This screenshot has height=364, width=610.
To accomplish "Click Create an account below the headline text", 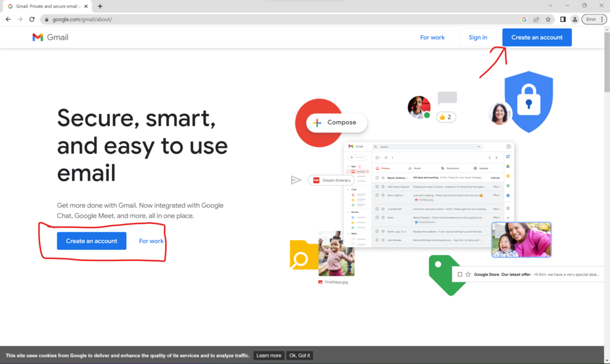I will 91,241.
